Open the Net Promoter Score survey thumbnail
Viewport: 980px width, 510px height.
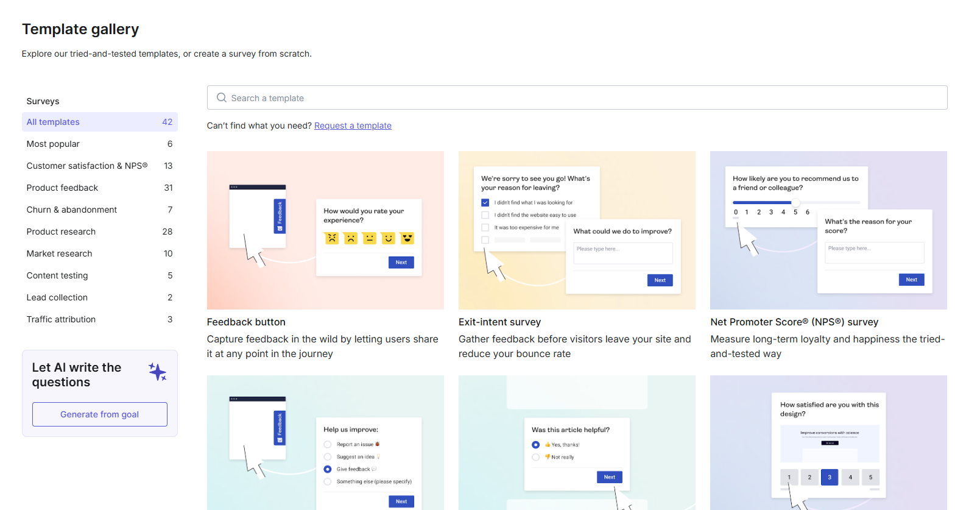tap(828, 230)
